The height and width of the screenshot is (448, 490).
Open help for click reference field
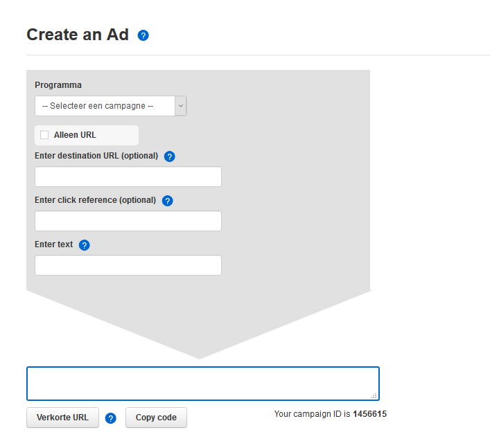[167, 201]
